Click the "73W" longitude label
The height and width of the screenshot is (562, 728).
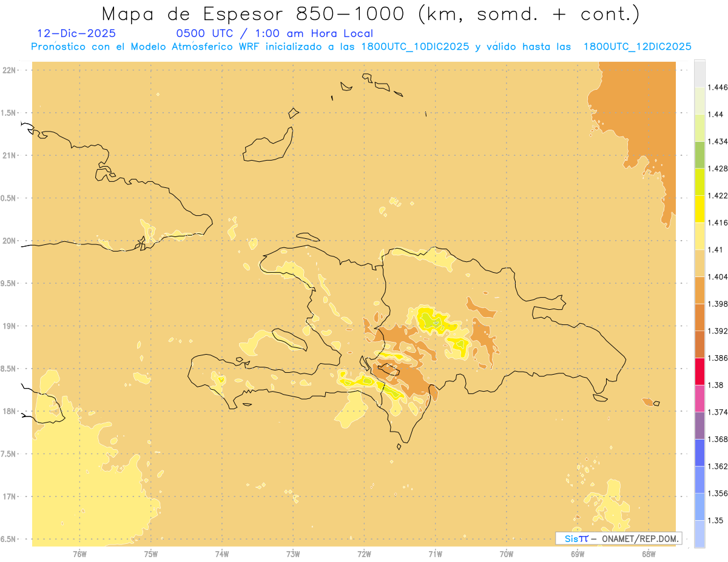click(293, 554)
